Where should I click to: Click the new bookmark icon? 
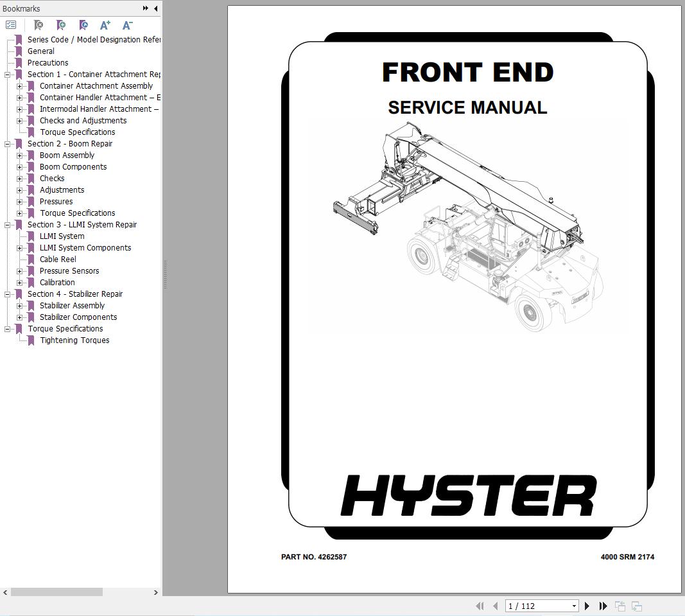click(x=61, y=25)
